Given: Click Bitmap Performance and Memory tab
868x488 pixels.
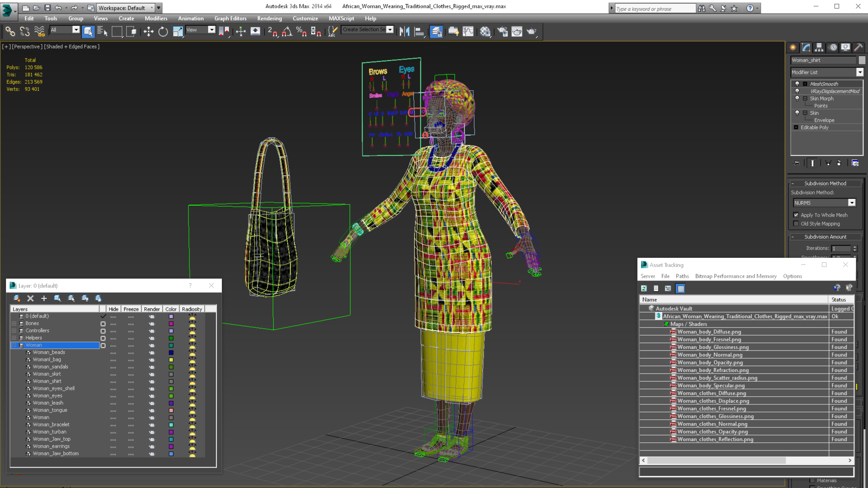Looking at the screenshot, I should (x=736, y=277).
